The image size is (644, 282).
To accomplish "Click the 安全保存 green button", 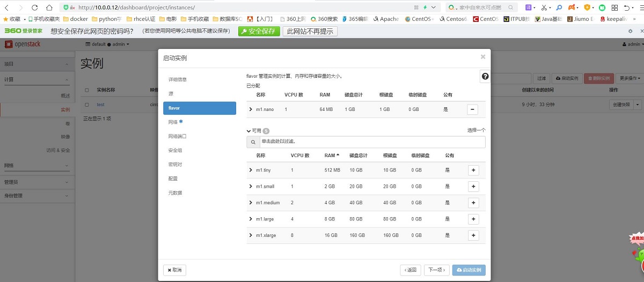I will tap(259, 31).
